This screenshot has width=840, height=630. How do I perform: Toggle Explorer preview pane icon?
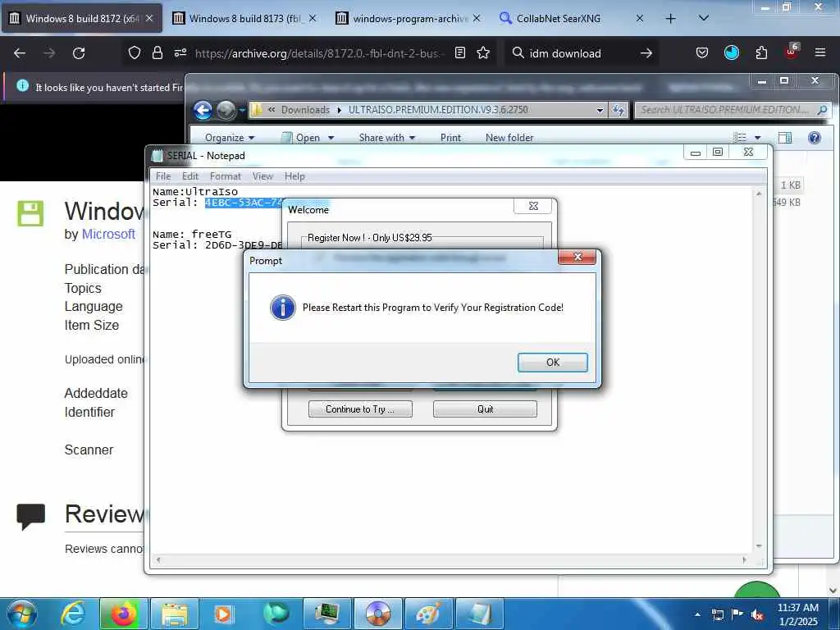[x=785, y=138]
